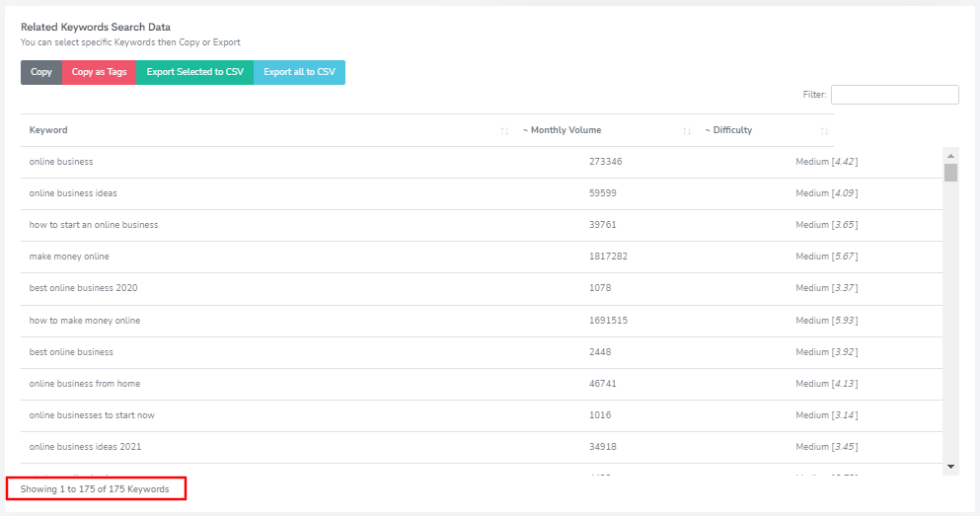Click the volume value 39761

pyautogui.click(x=602, y=225)
